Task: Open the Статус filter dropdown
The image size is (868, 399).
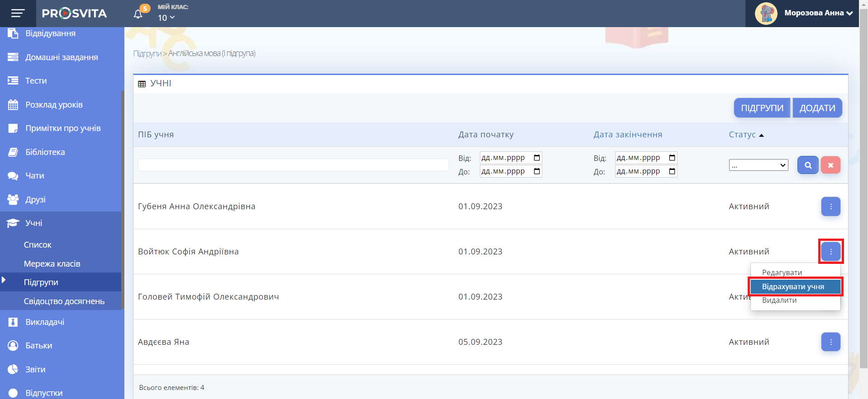Action: (x=758, y=165)
